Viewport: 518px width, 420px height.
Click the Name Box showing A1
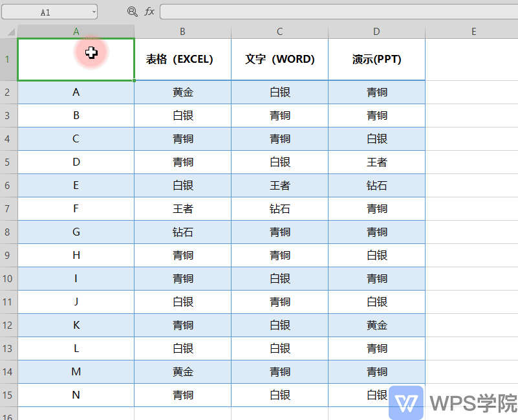pos(50,12)
